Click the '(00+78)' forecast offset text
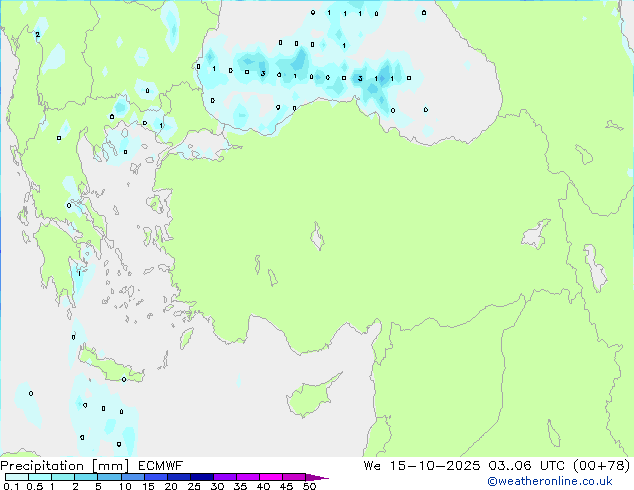This screenshot has height=490, width=634. pos(601,466)
